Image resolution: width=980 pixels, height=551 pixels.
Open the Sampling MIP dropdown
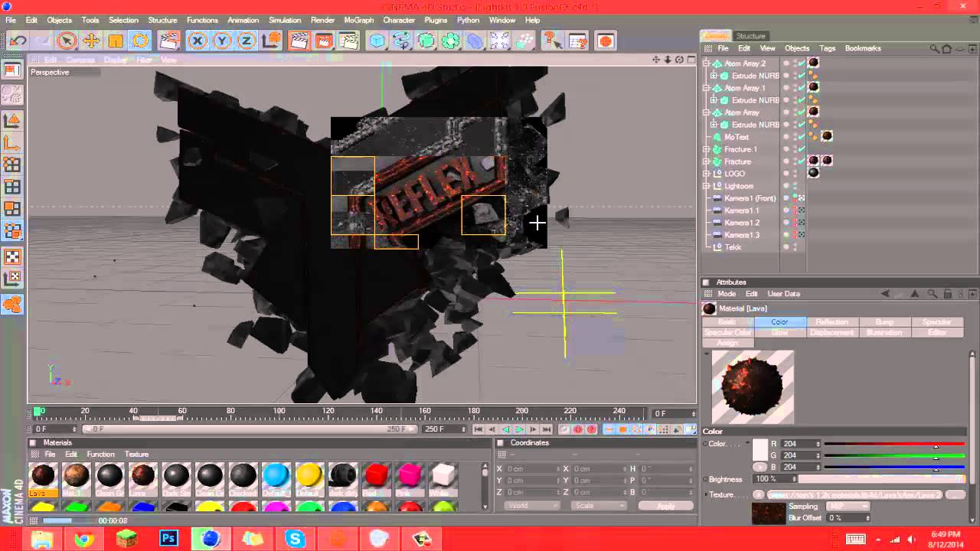848,507
